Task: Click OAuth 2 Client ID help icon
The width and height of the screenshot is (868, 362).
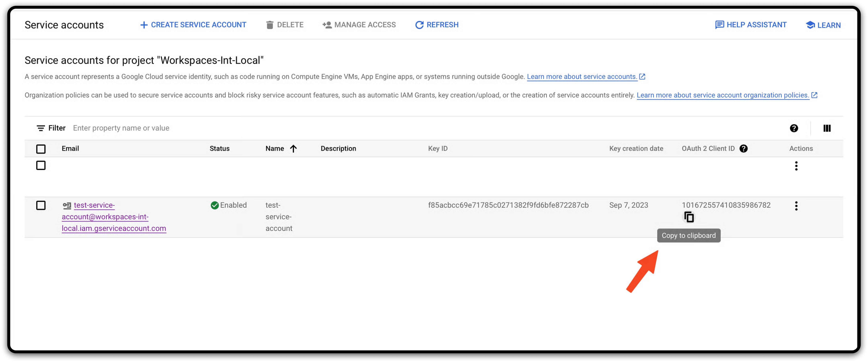Action: (743, 149)
